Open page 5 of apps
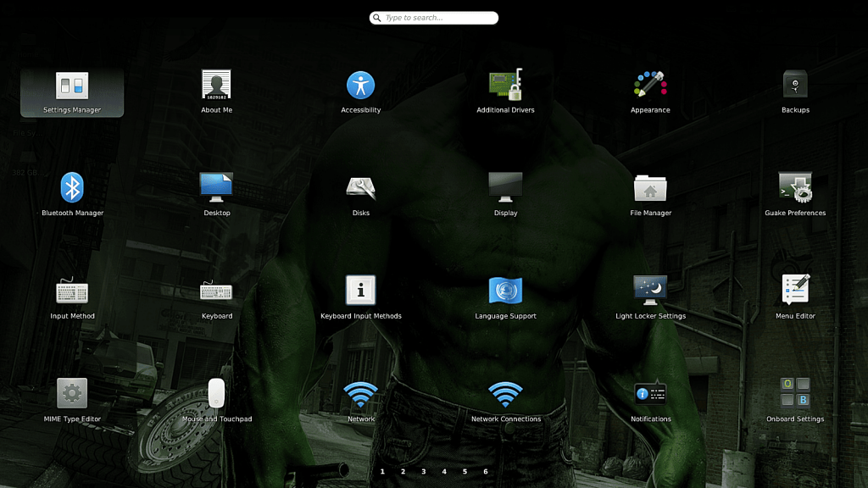 click(x=465, y=471)
